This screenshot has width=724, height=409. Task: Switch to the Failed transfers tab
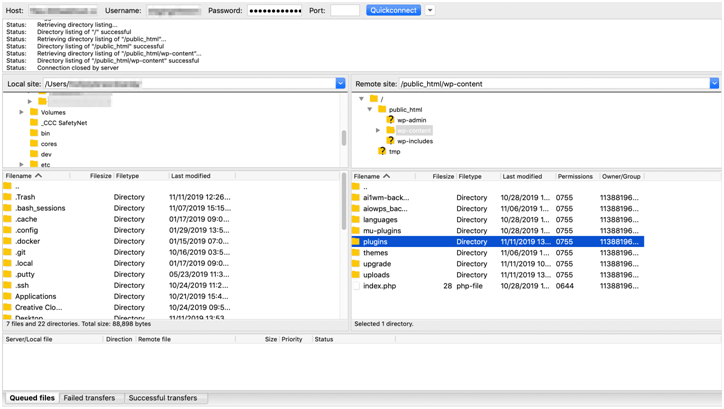pyautogui.click(x=89, y=398)
